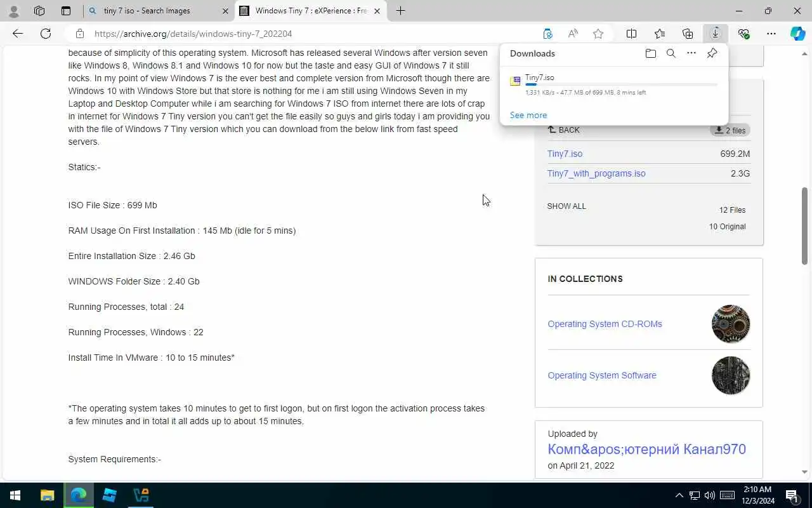Open the Windows Start menu

[15, 495]
